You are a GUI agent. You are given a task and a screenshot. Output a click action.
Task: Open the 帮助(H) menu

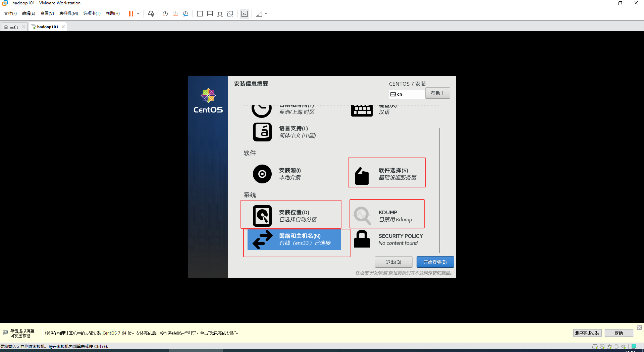point(113,13)
